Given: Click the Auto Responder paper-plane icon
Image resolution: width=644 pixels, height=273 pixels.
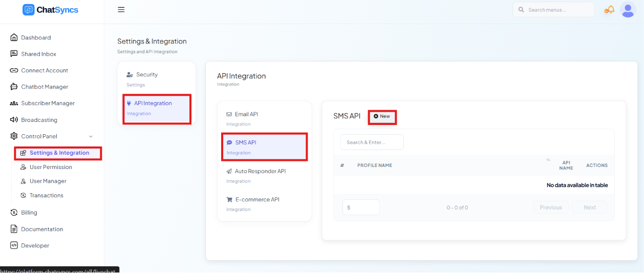Looking at the screenshot, I should coord(229,171).
